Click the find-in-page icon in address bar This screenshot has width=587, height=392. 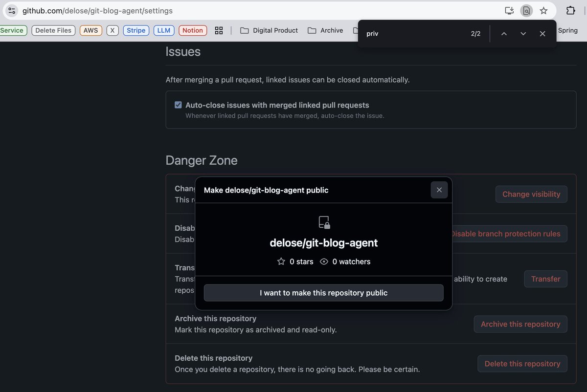pos(526,10)
